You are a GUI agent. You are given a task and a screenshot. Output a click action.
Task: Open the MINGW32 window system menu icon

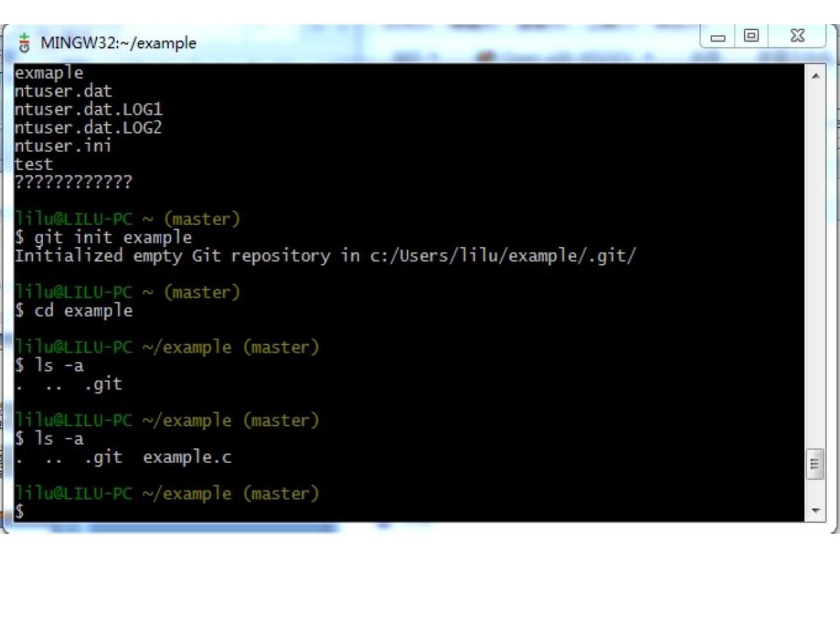pyautogui.click(x=24, y=43)
